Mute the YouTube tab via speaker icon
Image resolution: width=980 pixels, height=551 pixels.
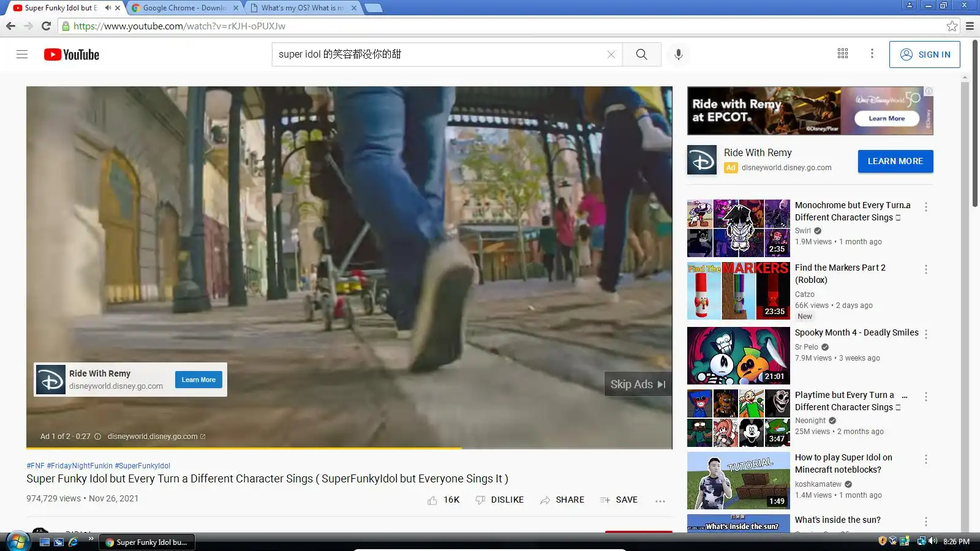click(108, 8)
